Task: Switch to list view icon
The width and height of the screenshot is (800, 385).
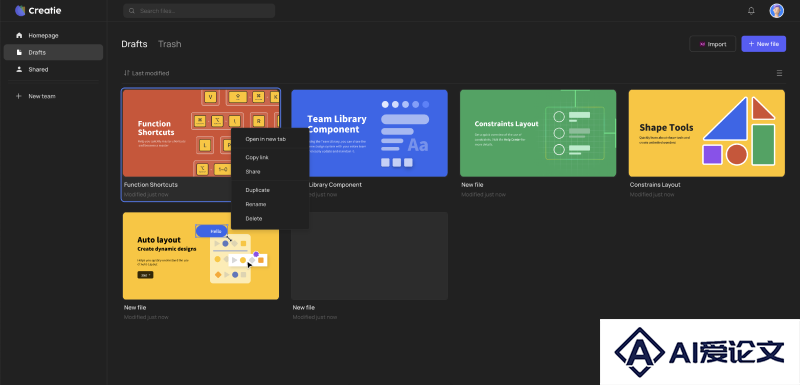Action: (x=779, y=73)
